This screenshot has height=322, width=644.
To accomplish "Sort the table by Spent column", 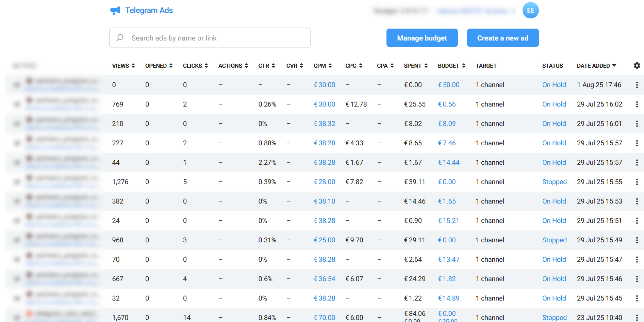I will (415, 66).
